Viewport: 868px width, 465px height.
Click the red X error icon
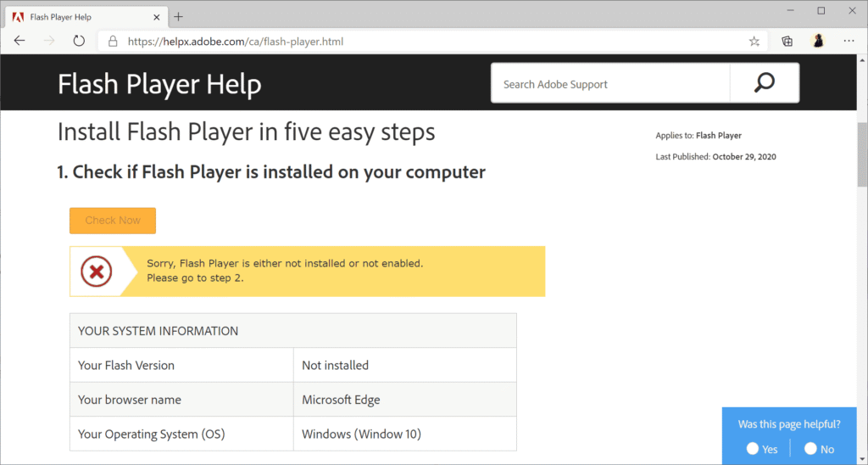(x=97, y=272)
